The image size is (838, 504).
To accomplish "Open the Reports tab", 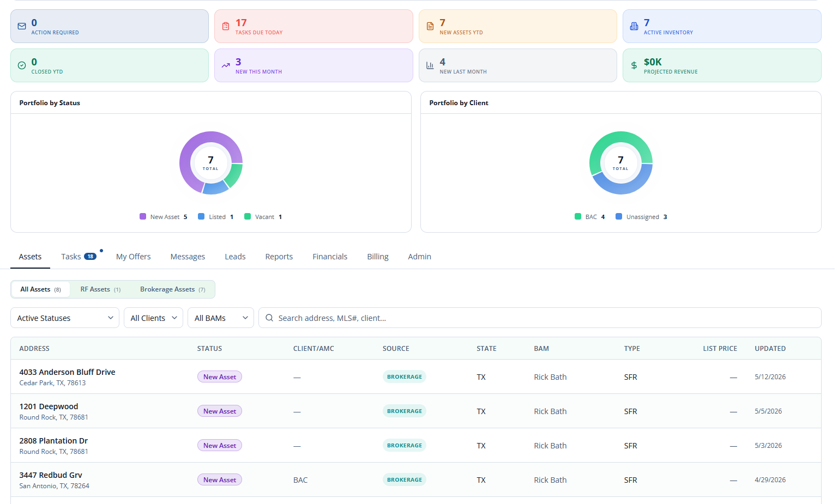I will (279, 257).
